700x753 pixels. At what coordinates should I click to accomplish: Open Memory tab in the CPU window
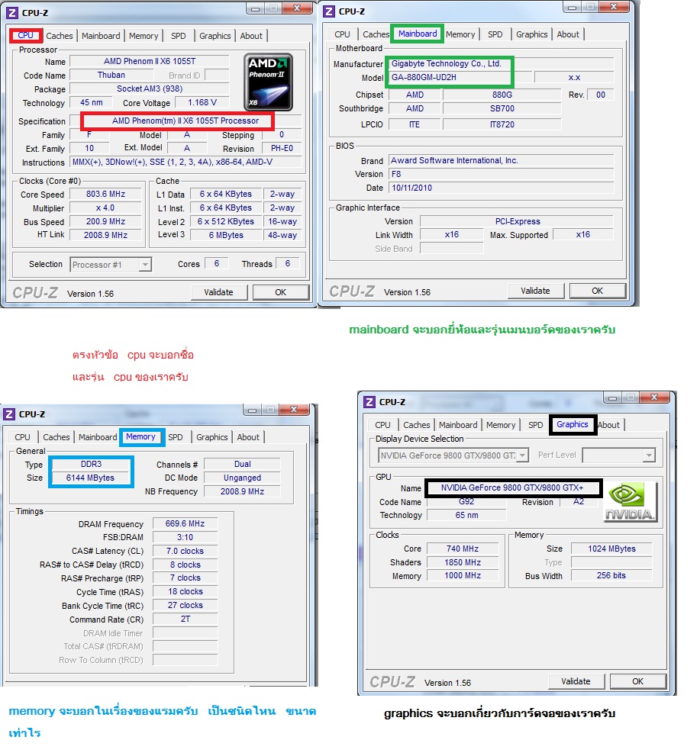pyautogui.click(x=144, y=36)
